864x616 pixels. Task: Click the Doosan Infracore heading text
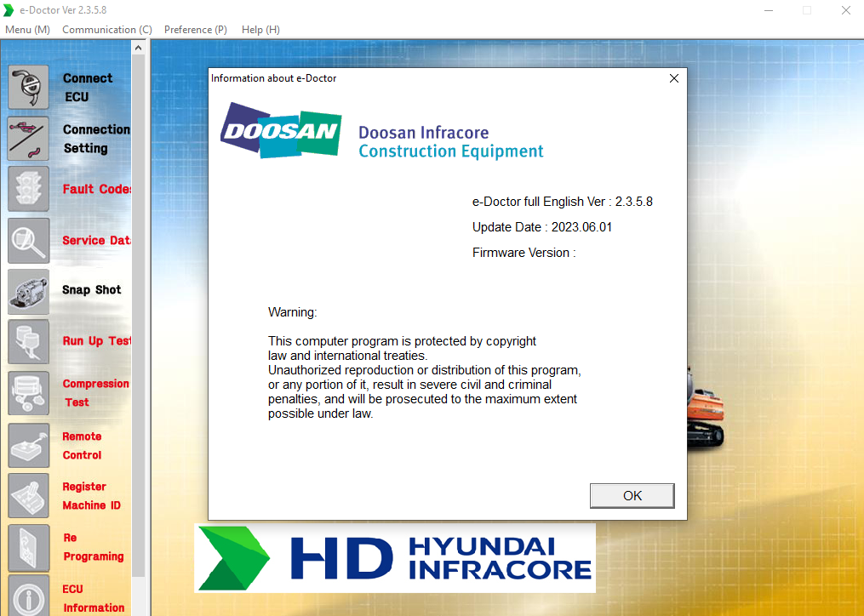[x=424, y=132]
